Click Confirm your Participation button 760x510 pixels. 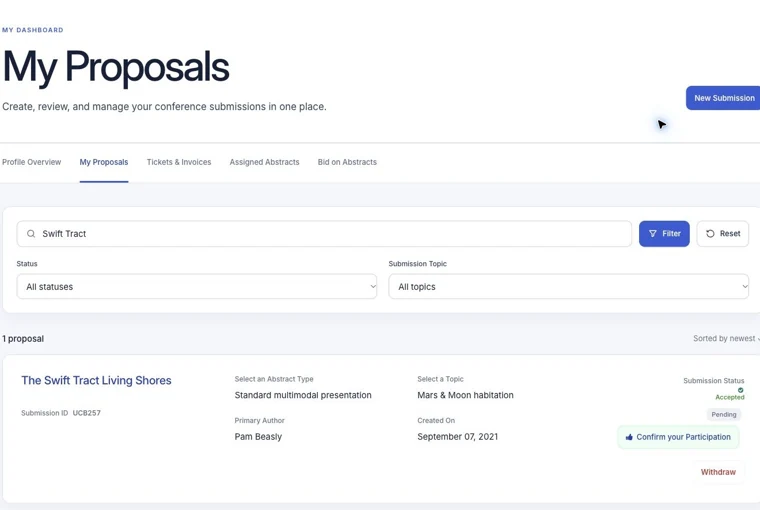[x=678, y=437]
